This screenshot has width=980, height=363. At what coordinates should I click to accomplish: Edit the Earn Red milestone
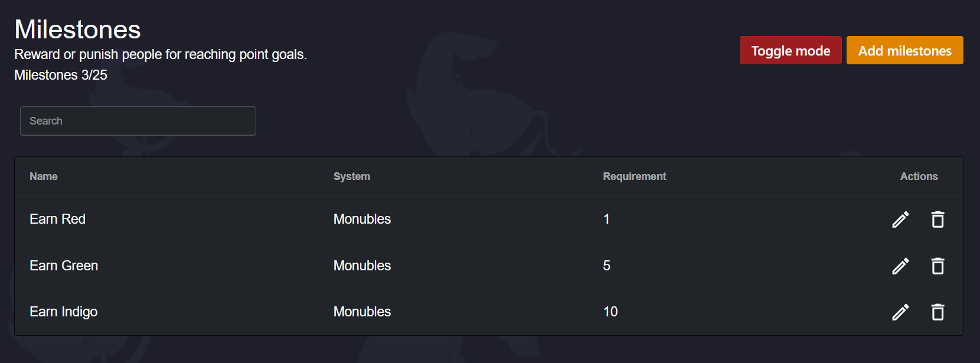point(900,220)
